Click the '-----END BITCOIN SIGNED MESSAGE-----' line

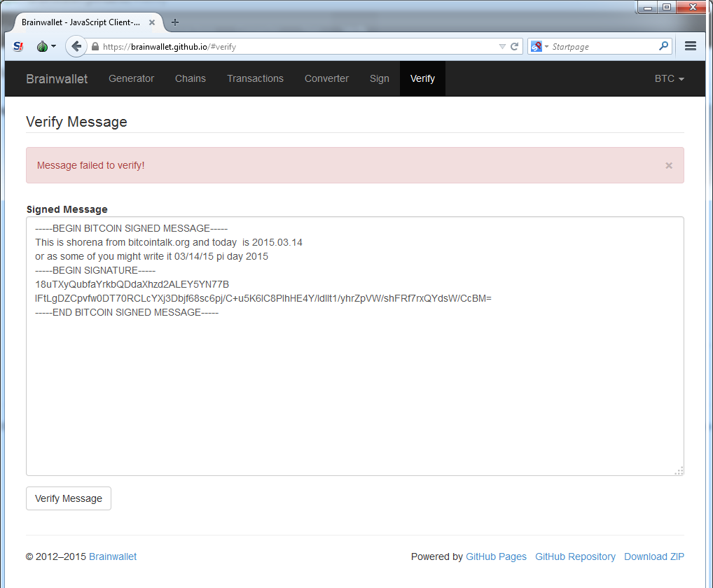pyautogui.click(x=127, y=313)
